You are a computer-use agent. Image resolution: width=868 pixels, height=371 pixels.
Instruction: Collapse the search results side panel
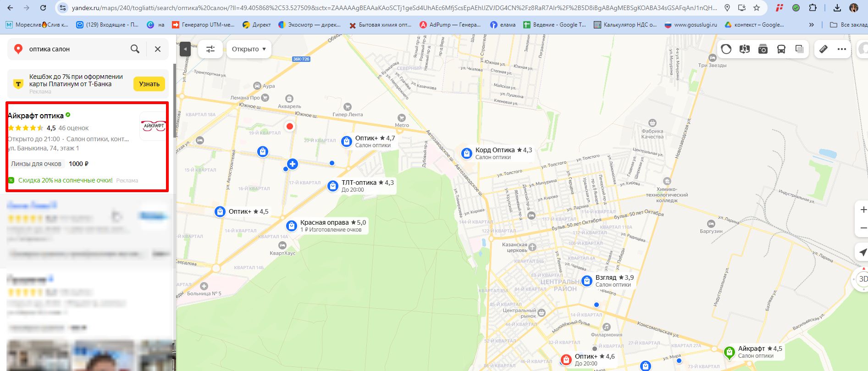click(x=185, y=49)
